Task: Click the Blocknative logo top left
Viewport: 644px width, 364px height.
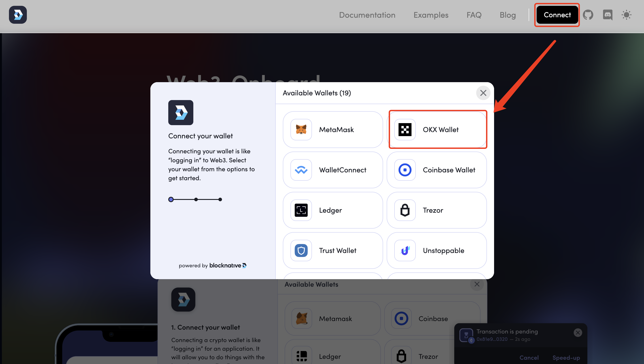Action: tap(18, 15)
